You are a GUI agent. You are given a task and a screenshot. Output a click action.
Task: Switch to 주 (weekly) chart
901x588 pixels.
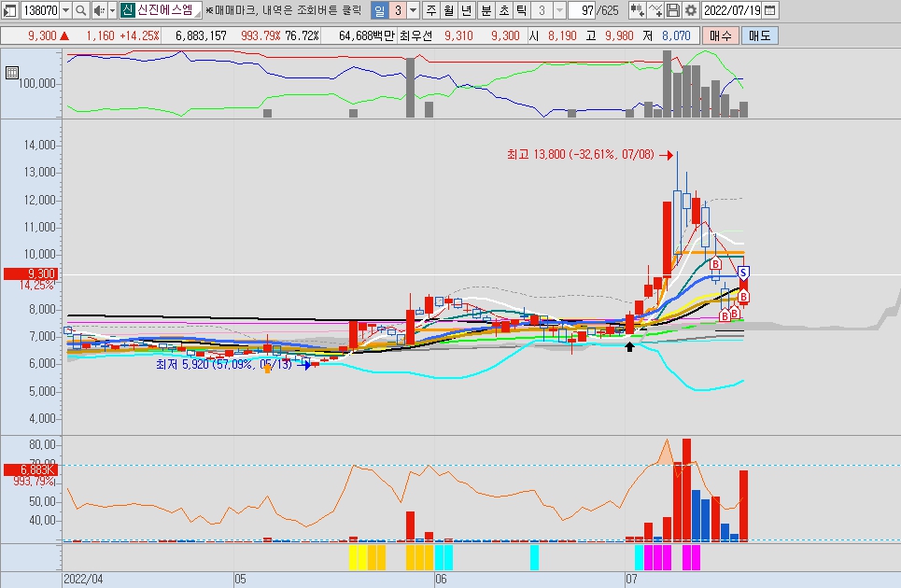coord(431,10)
